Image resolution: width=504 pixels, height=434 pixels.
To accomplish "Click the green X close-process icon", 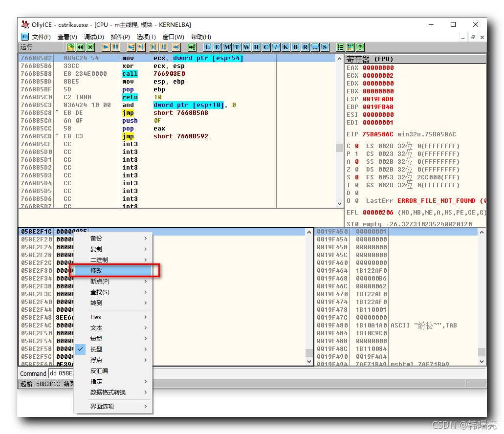I will tap(90, 47).
